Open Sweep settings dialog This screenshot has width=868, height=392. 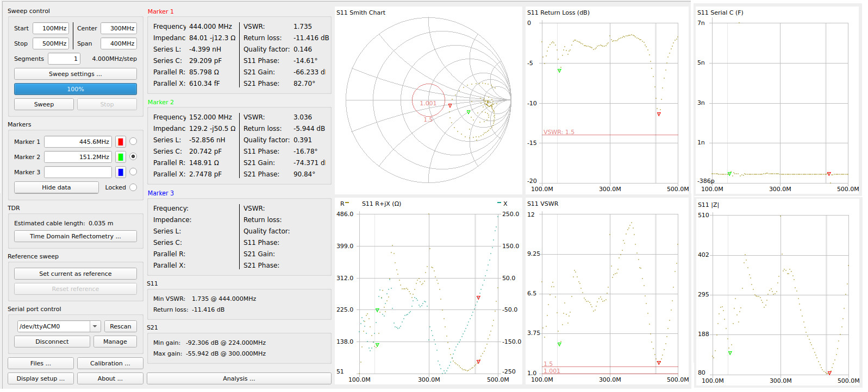pos(76,74)
